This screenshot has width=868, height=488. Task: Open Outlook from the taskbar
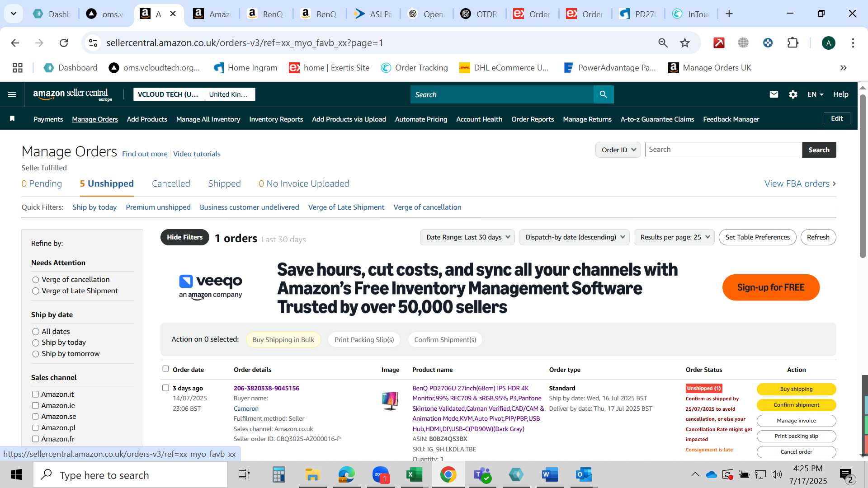coord(584,475)
